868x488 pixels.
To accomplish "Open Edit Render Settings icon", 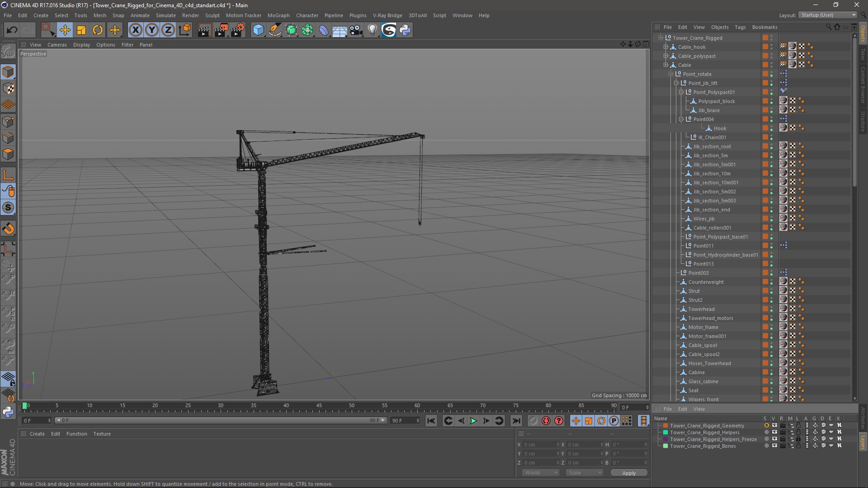I will click(x=238, y=30).
